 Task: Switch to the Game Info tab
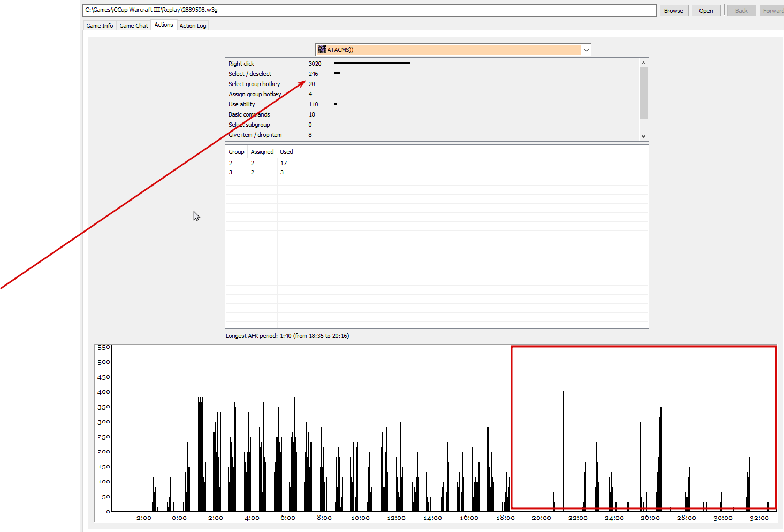point(100,26)
